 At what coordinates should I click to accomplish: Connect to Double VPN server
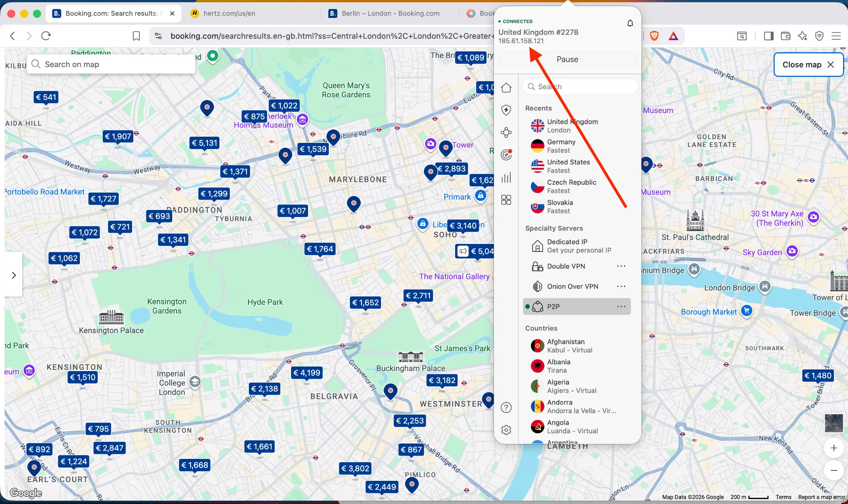click(566, 266)
